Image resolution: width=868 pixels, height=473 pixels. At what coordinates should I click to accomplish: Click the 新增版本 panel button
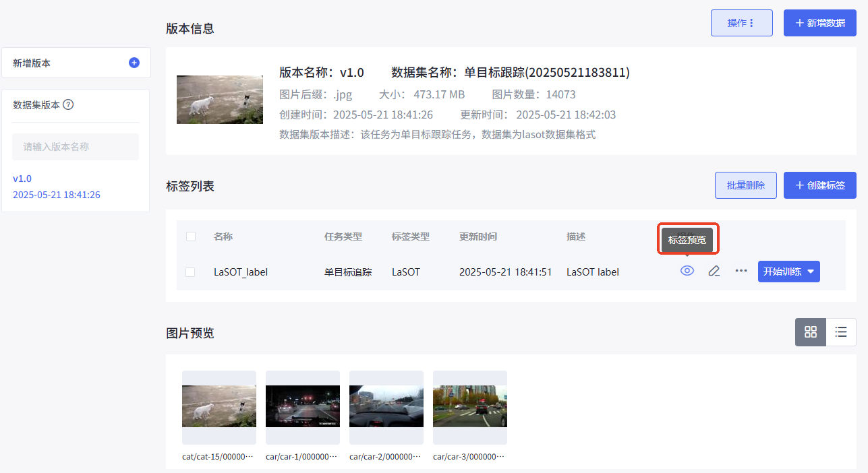(x=76, y=63)
